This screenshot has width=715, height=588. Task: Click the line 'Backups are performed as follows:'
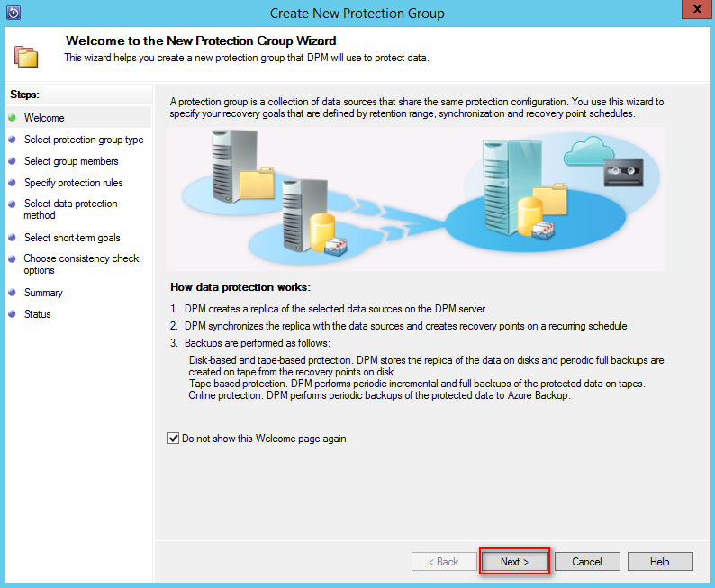(258, 343)
